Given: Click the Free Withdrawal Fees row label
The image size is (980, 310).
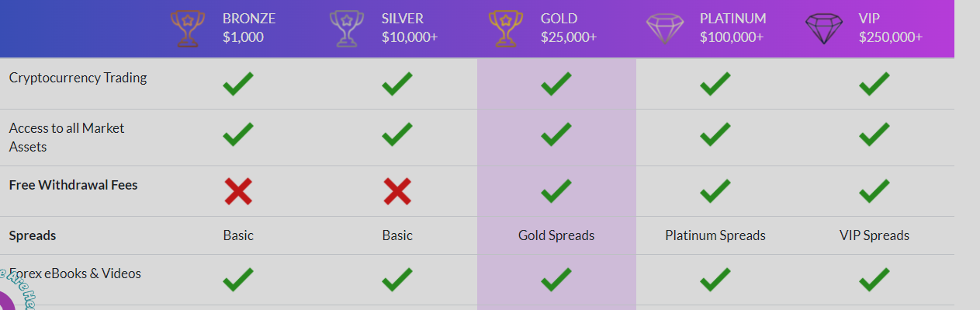Looking at the screenshot, I should click(x=73, y=186).
